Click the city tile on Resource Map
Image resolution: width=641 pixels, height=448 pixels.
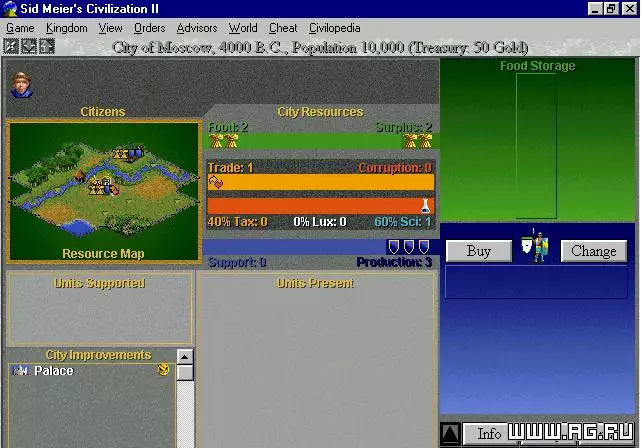coord(104,186)
